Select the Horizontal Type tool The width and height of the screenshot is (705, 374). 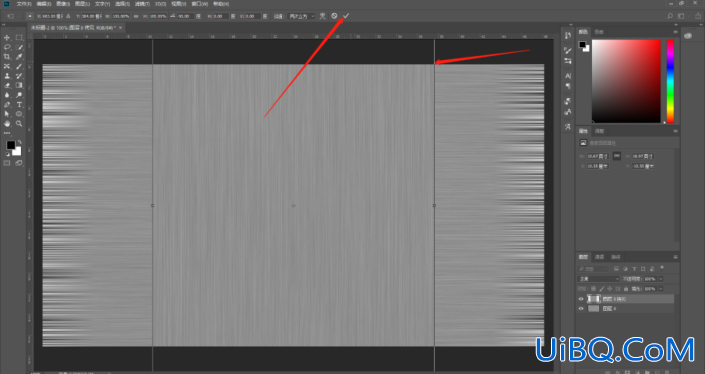[19, 105]
